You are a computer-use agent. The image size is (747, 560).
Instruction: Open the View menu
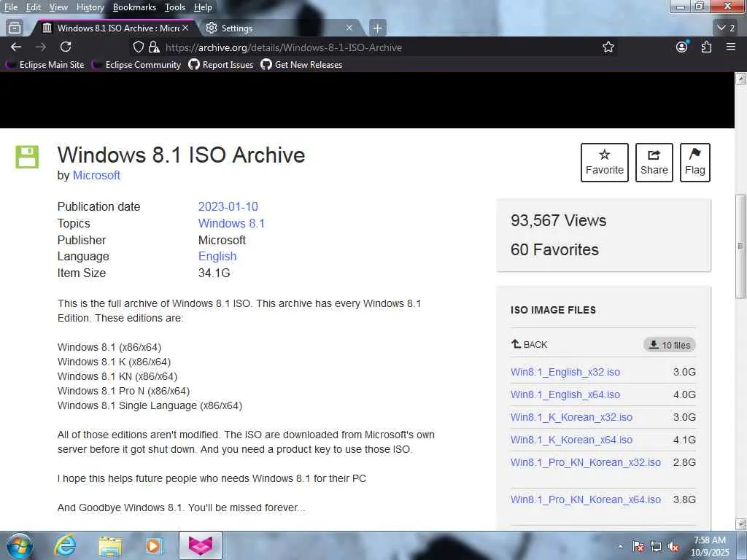58,7
